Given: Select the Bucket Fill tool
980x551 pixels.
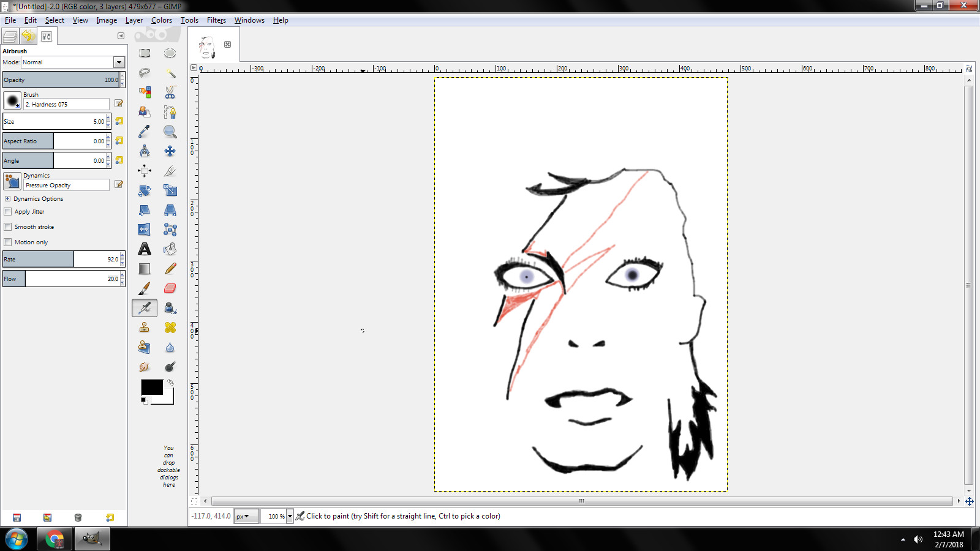Looking at the screenshot, I should [170, 249].
